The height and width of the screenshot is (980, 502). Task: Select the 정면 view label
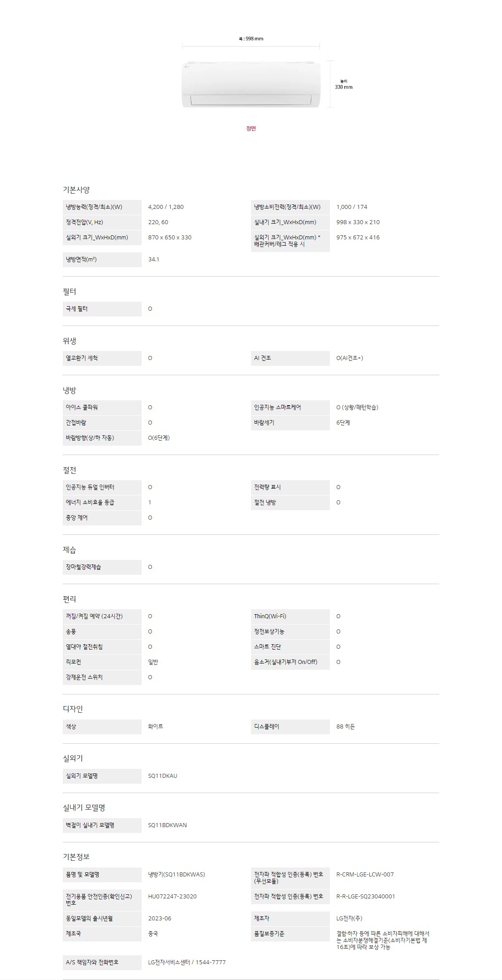pos(251,129)
